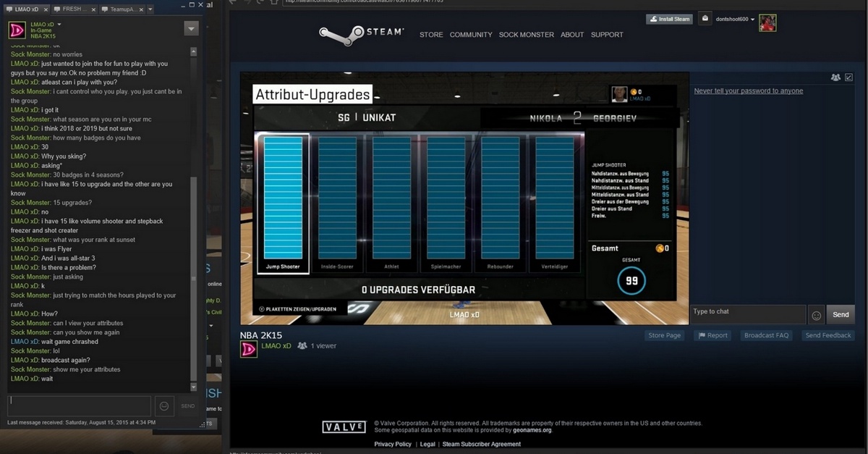Open the Privacy Policy link
The image size is (868, 454).
(x=393, y=444)
